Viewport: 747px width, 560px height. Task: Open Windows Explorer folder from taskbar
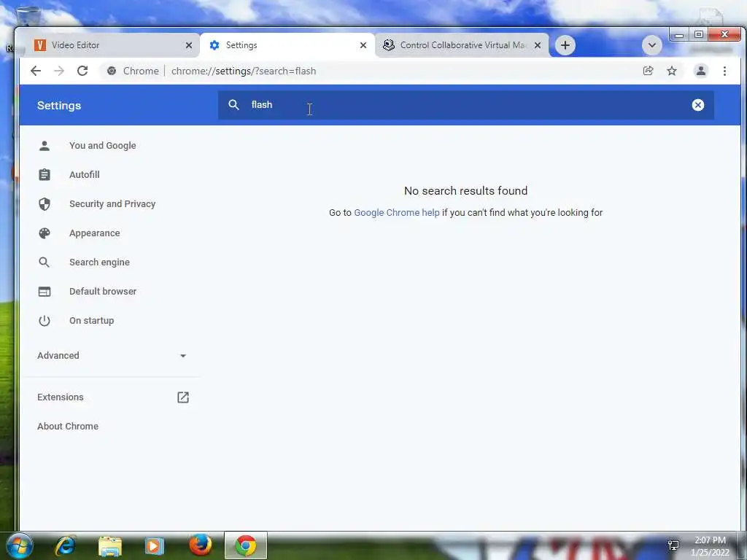click(110, 545)
